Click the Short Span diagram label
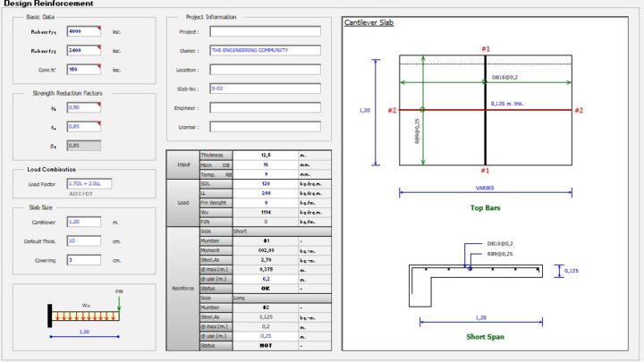Viewport: 644px width, 362px height. (485, 337)
